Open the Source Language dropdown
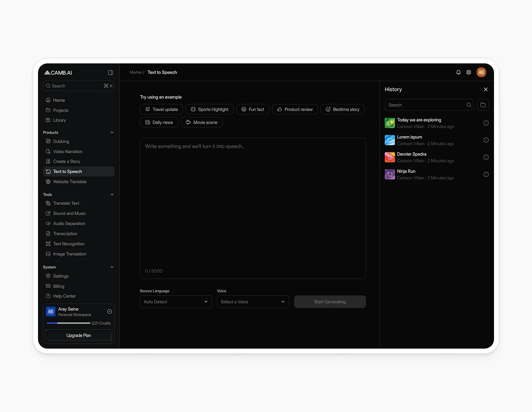This screenshot has height=412, width=532. coord(176,301)
